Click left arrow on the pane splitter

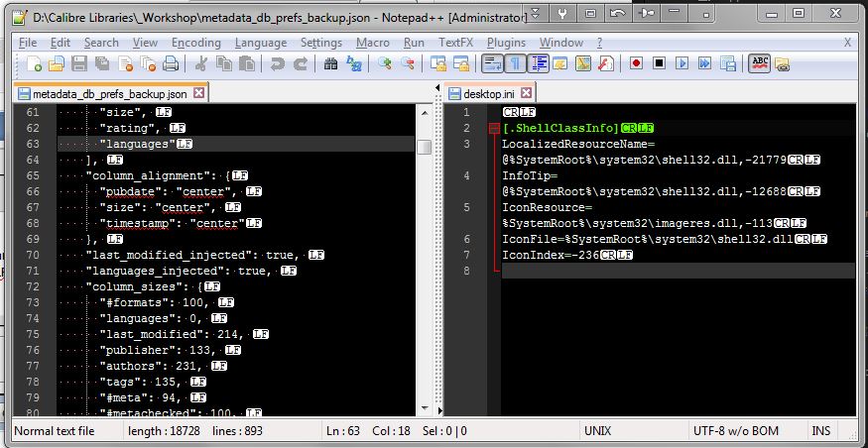click(438, 88)
